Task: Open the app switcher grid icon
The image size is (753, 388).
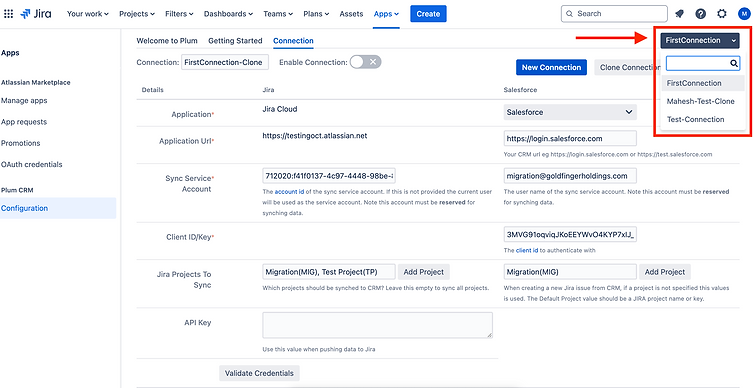Action: click(9, 14)
